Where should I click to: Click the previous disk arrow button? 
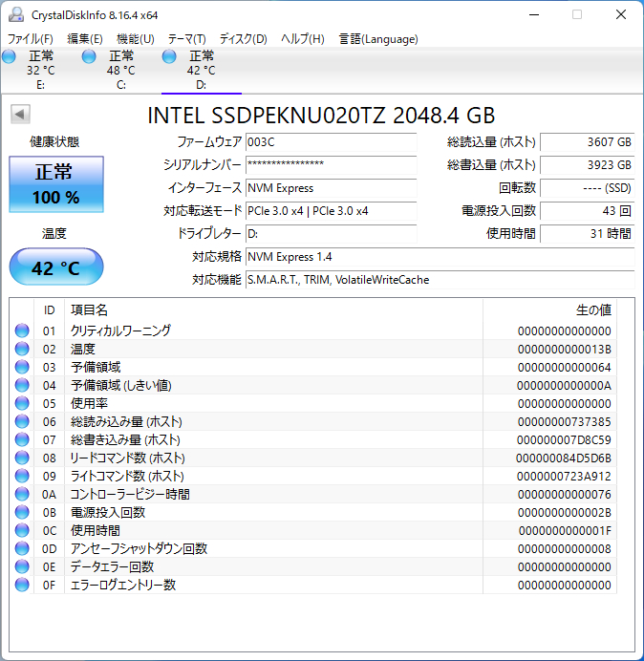pos(19,115)
